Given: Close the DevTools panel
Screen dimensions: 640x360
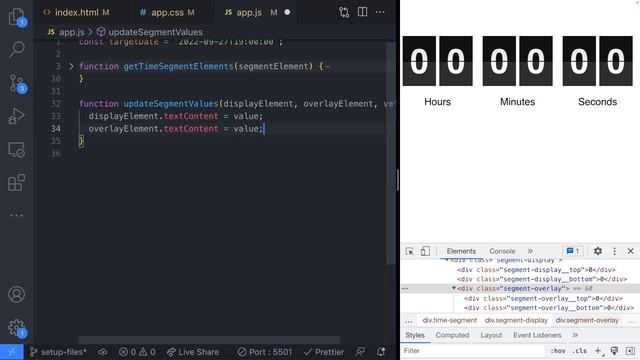Looking at the screenshot, I should coord(631,251).
